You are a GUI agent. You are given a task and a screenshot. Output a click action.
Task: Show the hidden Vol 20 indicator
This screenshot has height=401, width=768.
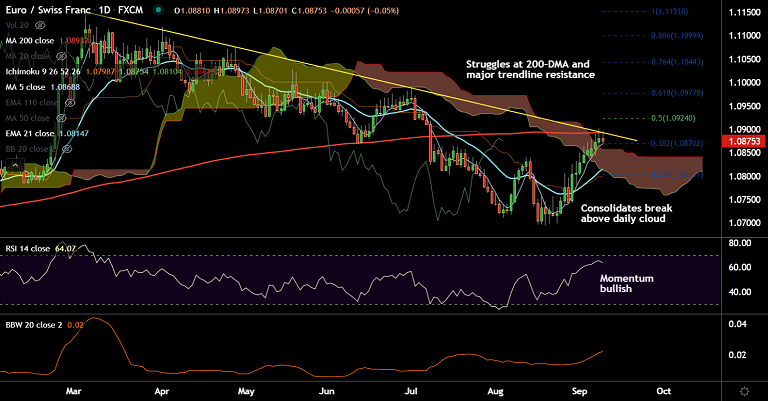[x=40, y=25]
